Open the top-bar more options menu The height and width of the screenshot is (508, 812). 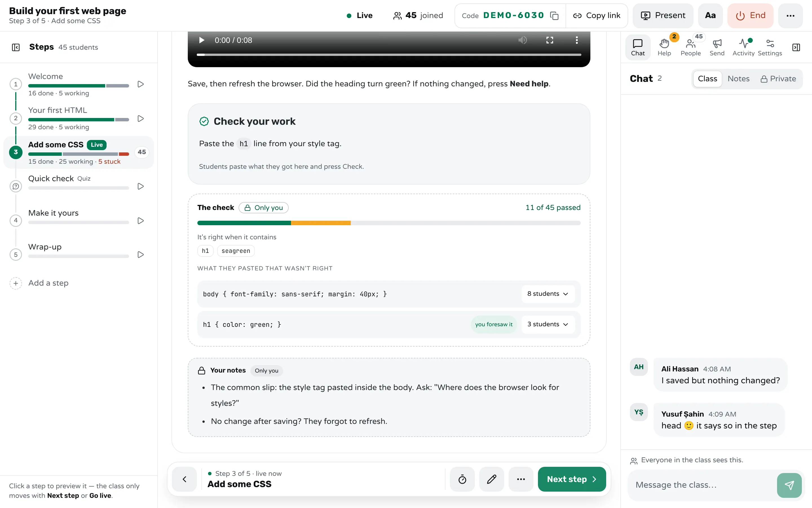click(x=791, y=16)
